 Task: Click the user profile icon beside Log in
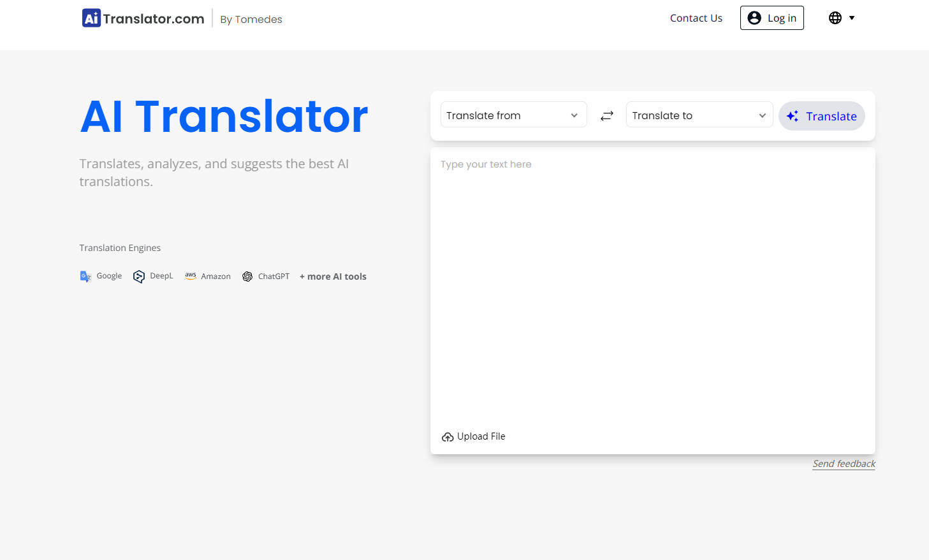756,18
